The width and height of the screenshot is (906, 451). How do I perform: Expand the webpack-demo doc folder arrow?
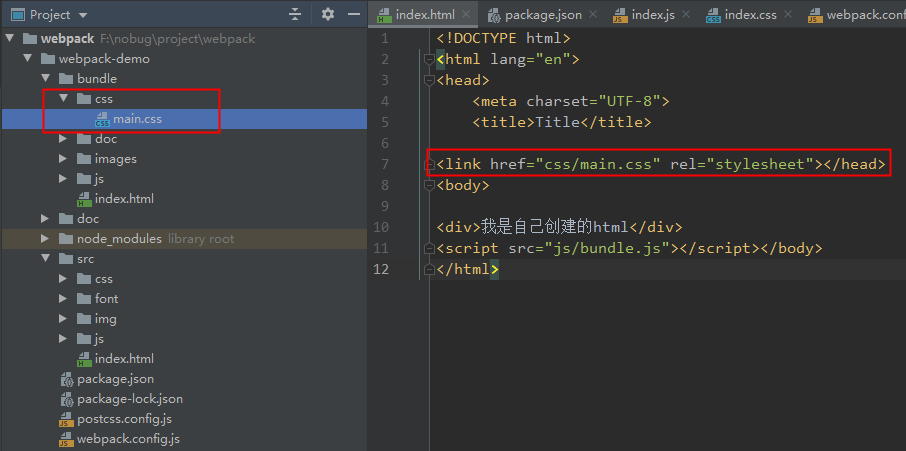coord(45,219)
